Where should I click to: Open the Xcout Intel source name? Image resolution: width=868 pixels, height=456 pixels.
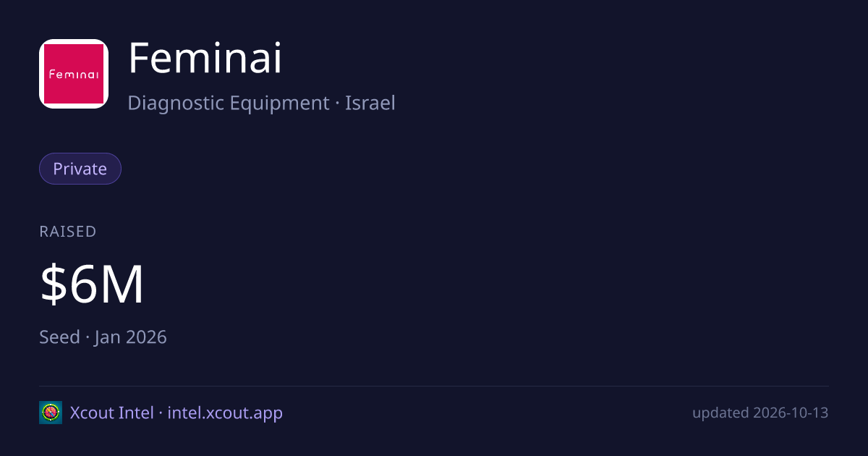[x=111, y=413]
